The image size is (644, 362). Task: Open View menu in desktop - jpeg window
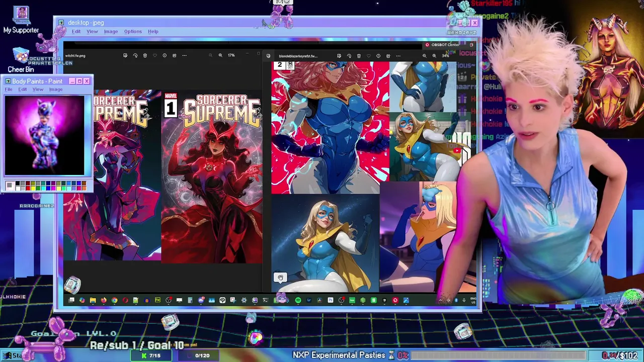click(92, 31)
